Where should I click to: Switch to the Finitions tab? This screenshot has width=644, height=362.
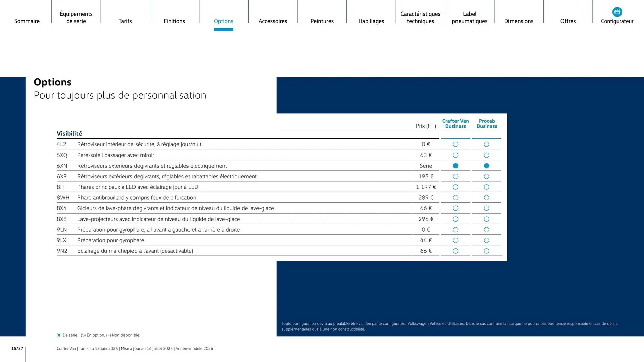174,21
